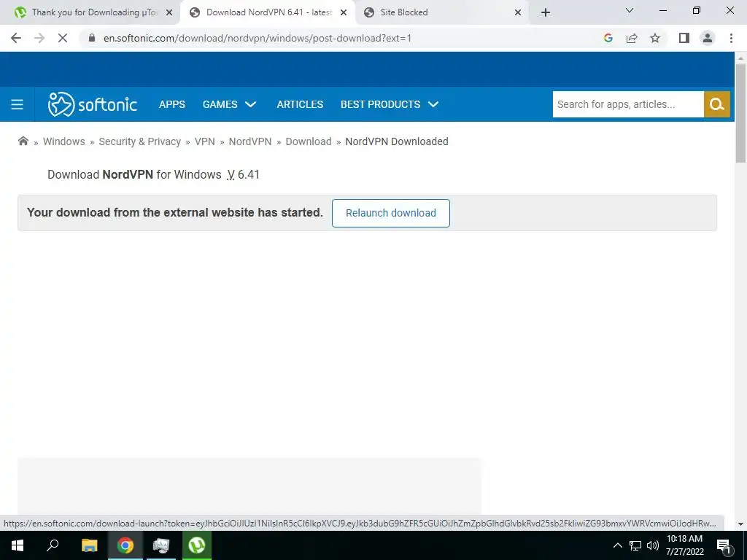
Task: Open File Explorer from taskbar
Action: [89, 545]
